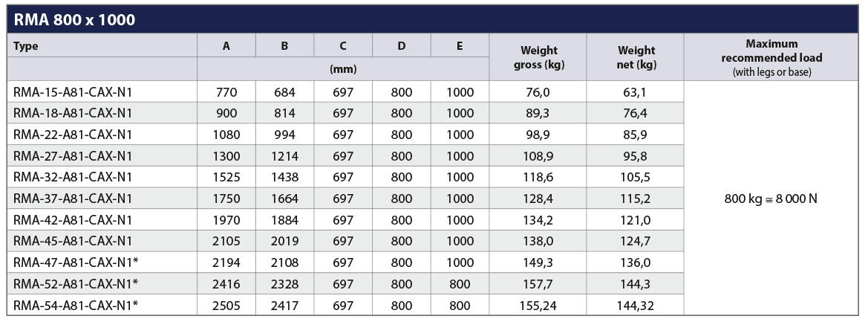
Task: Click the Weight net (kg) column header
Action: pyautogui.click(x=636, y=57)
